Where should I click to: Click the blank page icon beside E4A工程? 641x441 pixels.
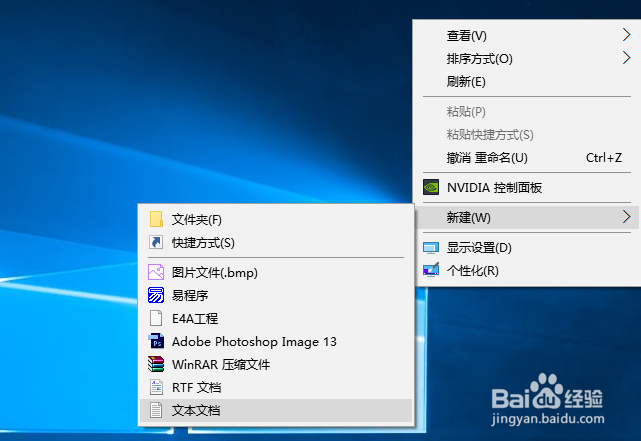tap(156, 318)
